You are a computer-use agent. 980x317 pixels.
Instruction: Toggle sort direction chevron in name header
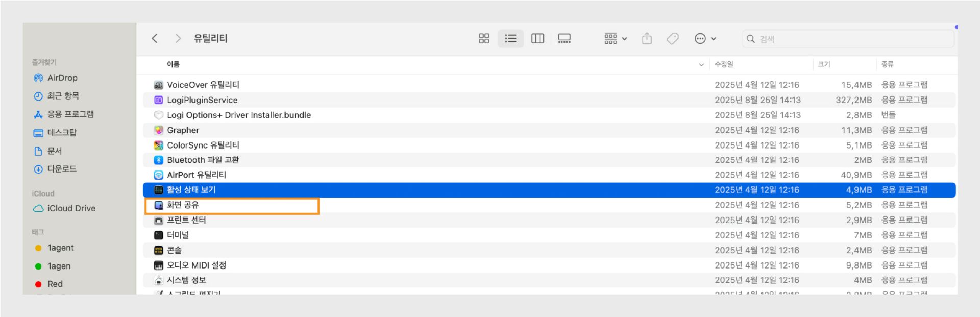click(x=701, y=65)
